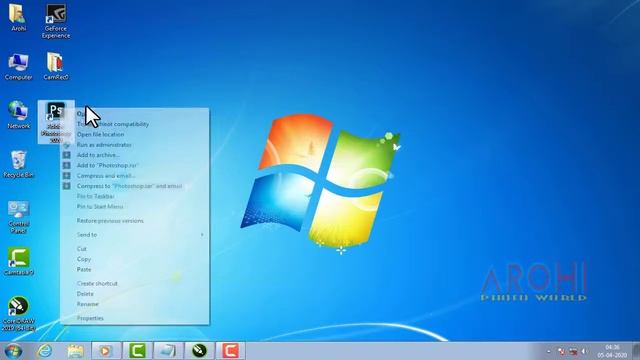Switch to the CorelDRAW taskbar button
The height and width of the screenshot is (360, 640).
click(x=199, y=351)
